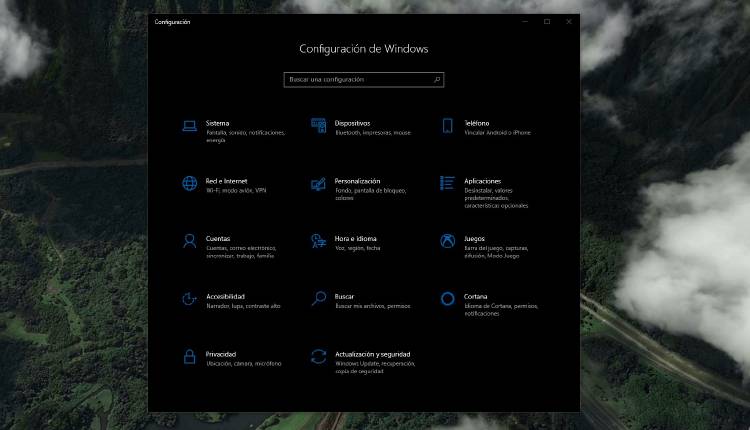
Task: Open Aplicaciones label
Action: point(482,181)
